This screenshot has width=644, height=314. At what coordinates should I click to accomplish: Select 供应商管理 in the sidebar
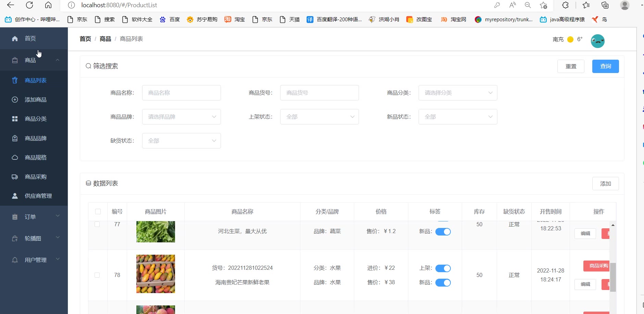point(38,196)
